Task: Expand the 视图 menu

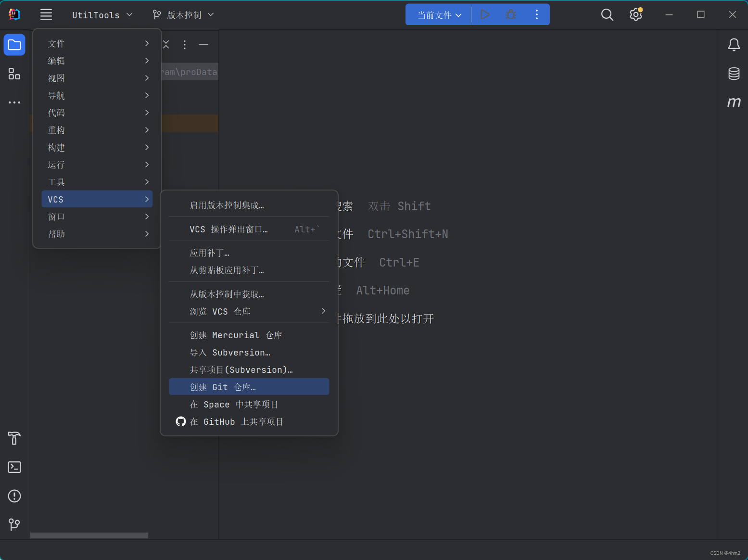Action: [x=97, y=78]
